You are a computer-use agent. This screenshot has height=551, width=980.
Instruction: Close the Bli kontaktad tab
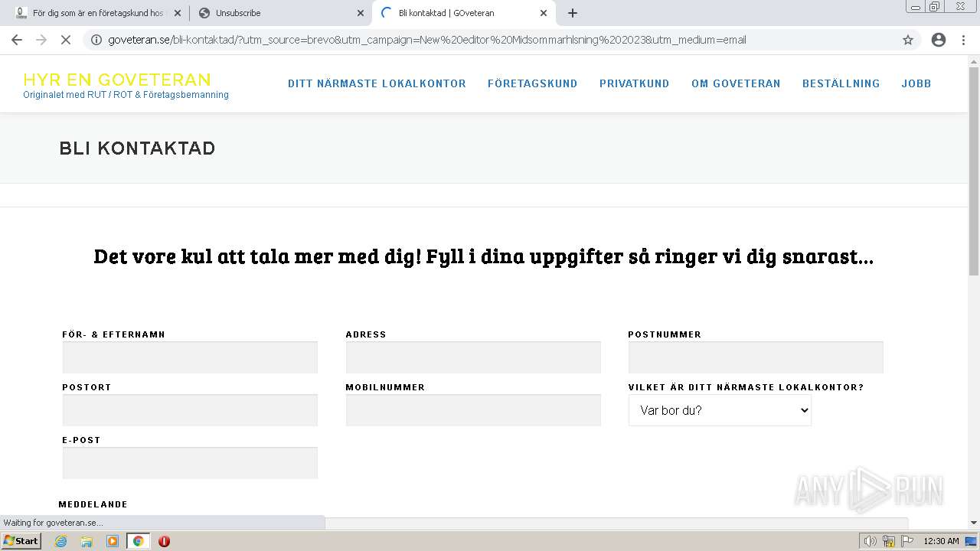tap(544, 13)
